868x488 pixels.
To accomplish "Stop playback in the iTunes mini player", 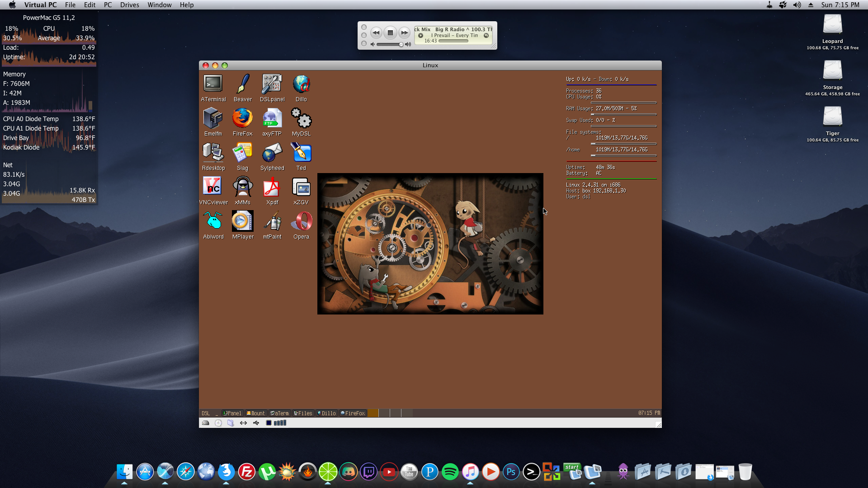I will [x=390, y=33].
